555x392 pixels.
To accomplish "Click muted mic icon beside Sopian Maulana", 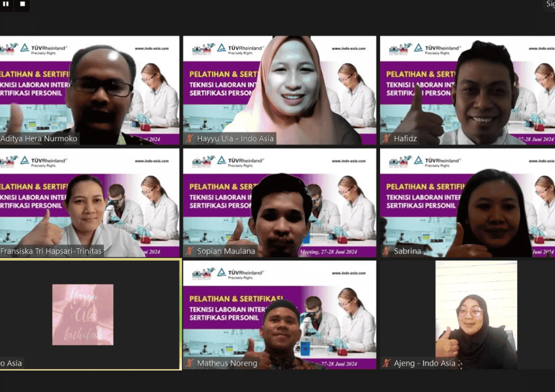I will (189, 251).
